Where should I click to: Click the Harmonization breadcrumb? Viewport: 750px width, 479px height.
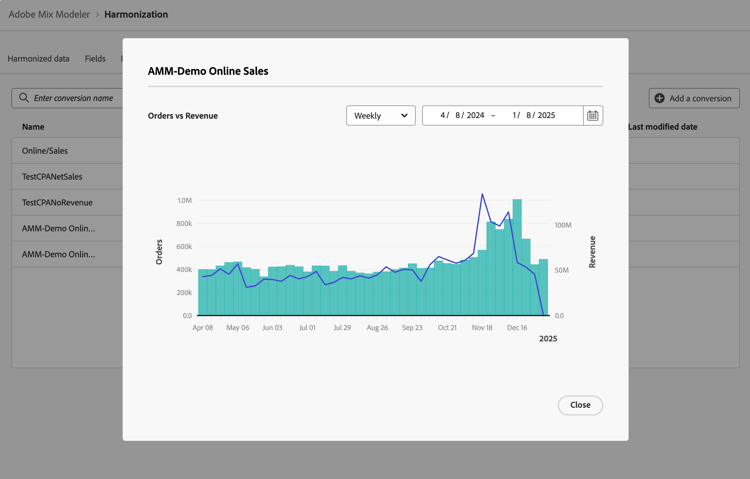tap(136, 14)
